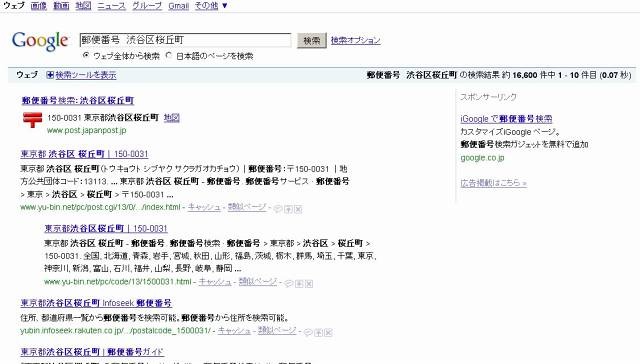Viewport: 640px width, 364px height.
Task: Open the indented 東京都渋谷区桜丘町 | 150-0031 result
Action: (106, 228)
